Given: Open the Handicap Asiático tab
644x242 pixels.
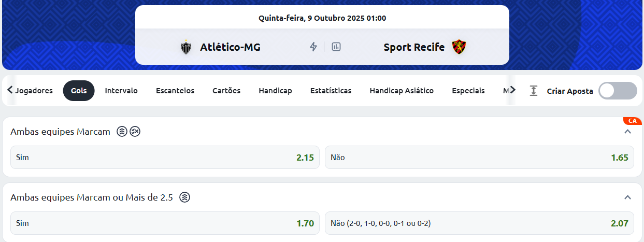Looking at the screenshot, I should point(402,91).
